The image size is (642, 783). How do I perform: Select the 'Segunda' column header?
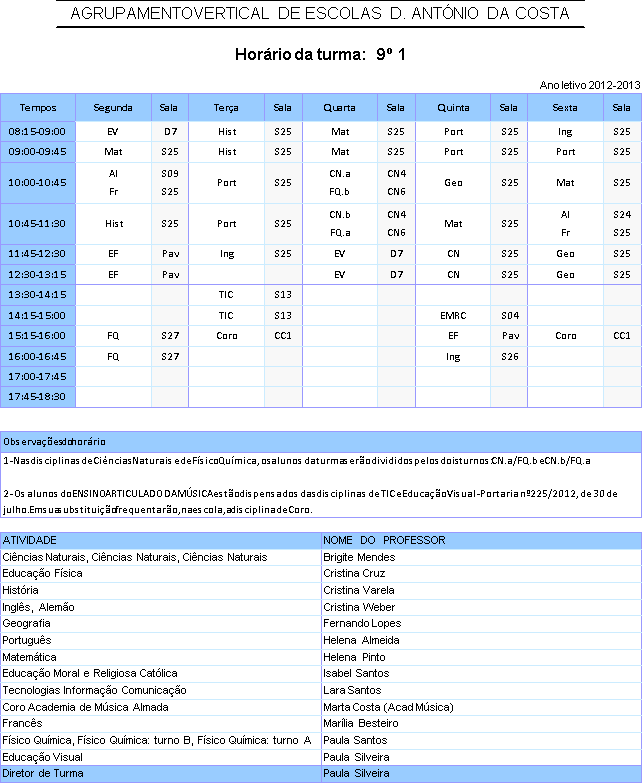pos(113,107)
